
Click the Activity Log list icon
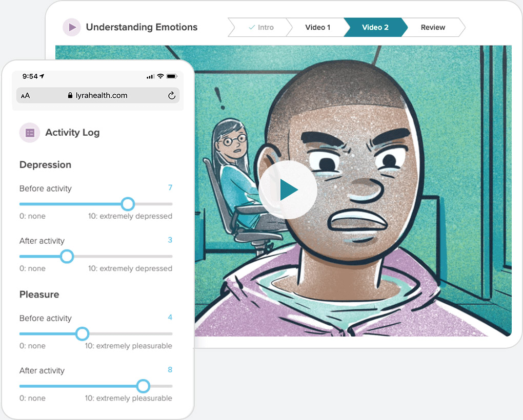pos(30,133)
